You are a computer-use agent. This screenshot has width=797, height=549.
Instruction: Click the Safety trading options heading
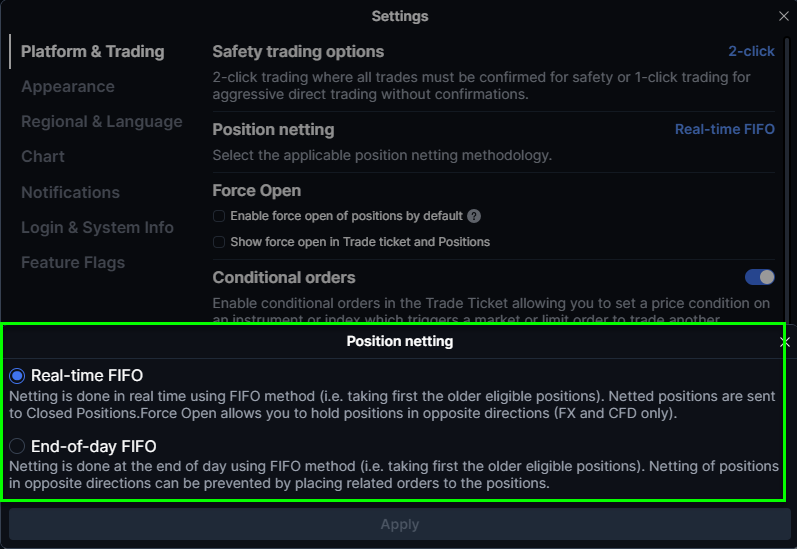coord(298,51)
